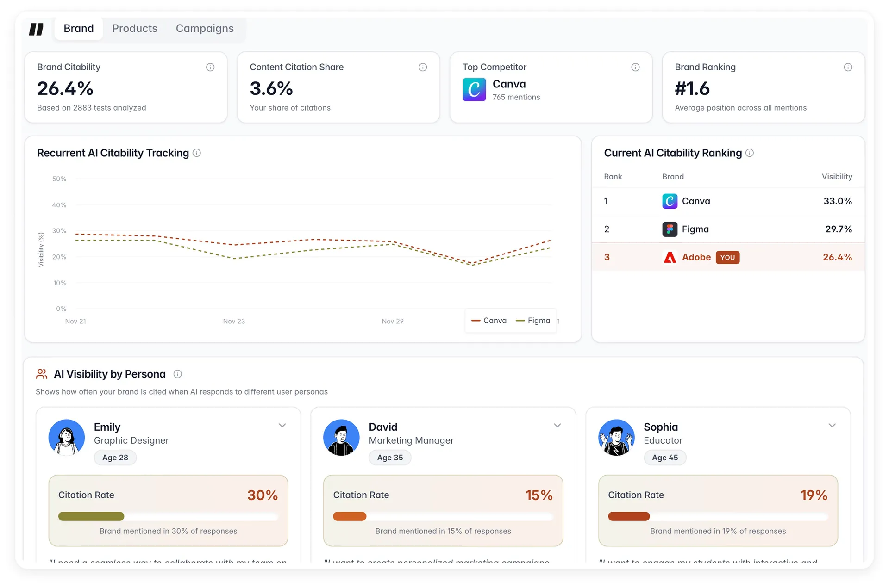Click Adobe logo in ranking table

670,257
